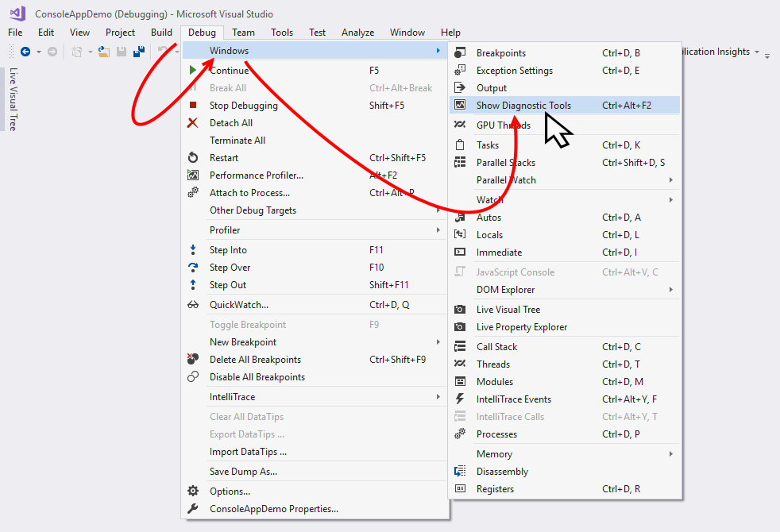The width and height of the screenshot is (780, 532).
Task: Open the Project menu
Action: [x=120, y=33]
